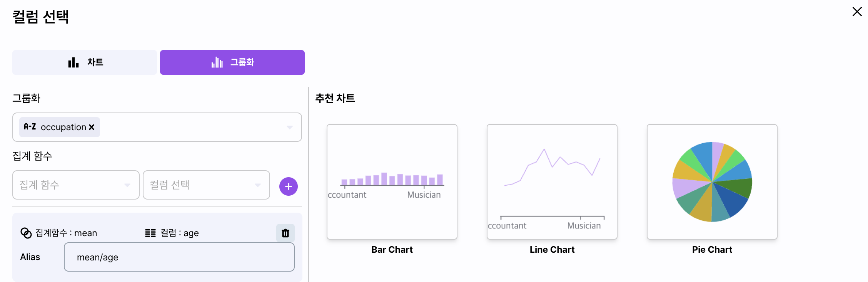Choose the Bar Chart recommendation thumbnail
Screen dimensions: 868x282
click(x=392, y=182)
